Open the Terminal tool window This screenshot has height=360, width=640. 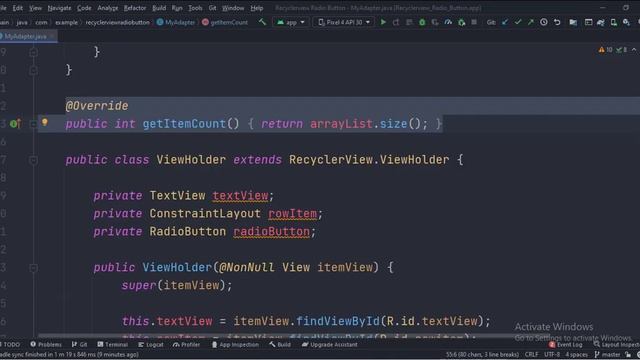113,344
